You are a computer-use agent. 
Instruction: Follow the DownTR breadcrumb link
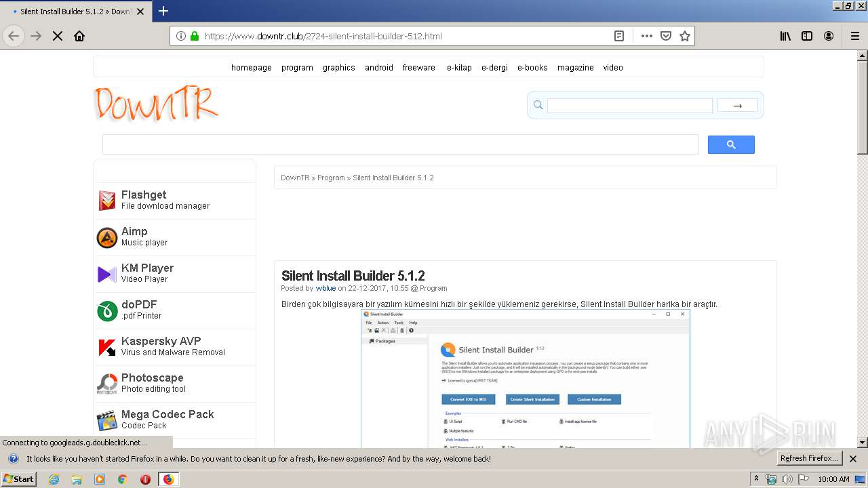coord(295,178)
